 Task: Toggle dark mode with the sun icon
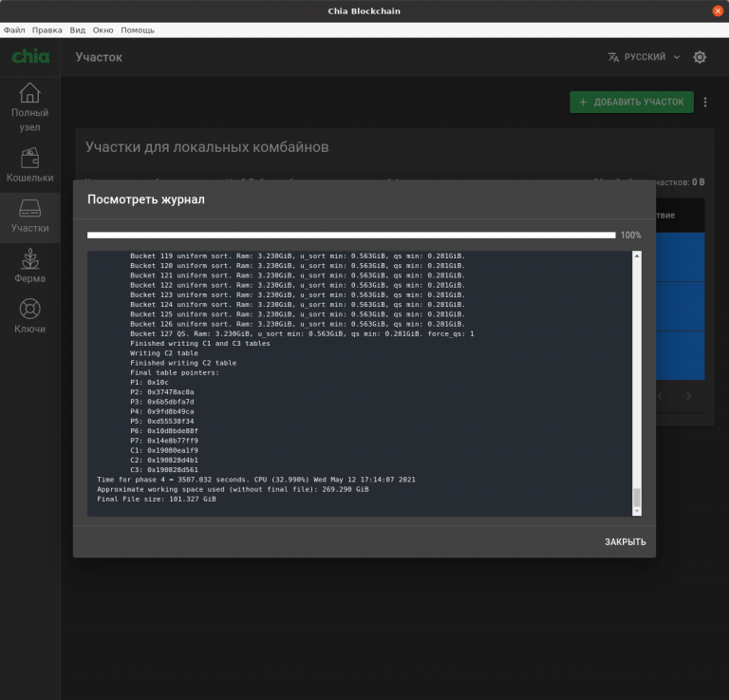point(700,57)
